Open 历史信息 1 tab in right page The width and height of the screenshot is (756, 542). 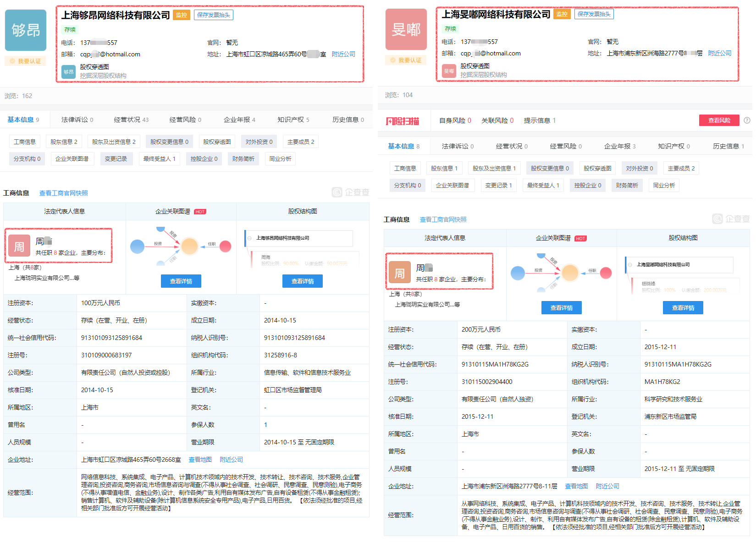coord(729,146)
